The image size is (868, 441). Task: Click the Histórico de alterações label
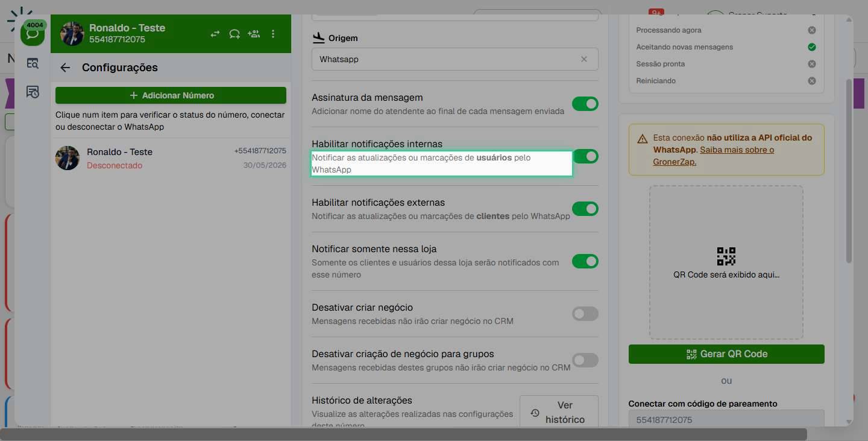(x=362, y=401)
